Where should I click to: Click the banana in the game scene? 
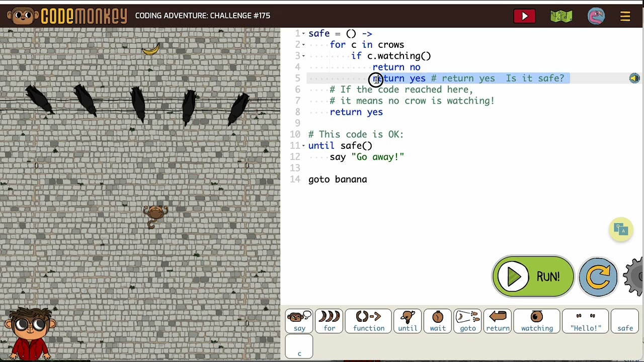tap(150, 49)
